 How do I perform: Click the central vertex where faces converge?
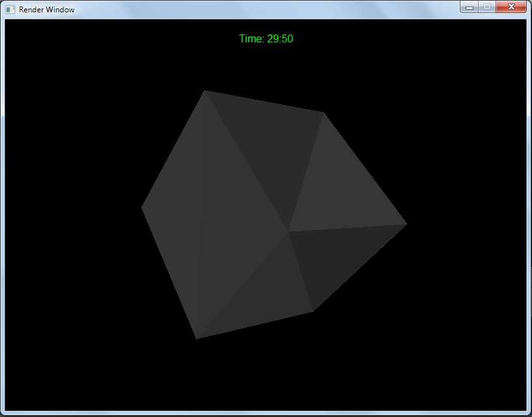[288, 231]
